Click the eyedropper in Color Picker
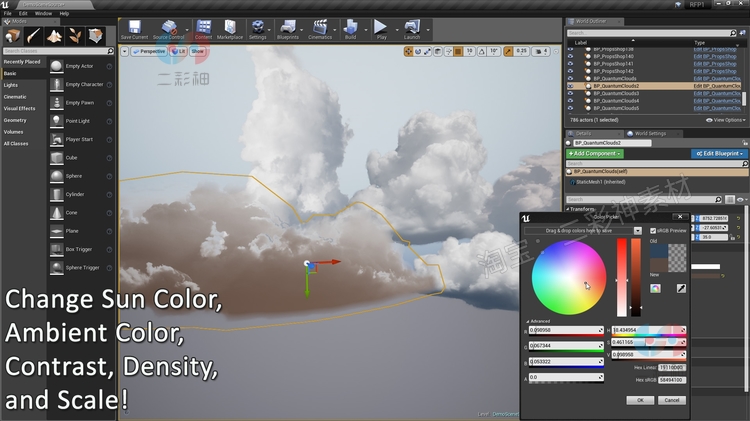The width and height of the screenshot is (750, 421). point(681,288)
